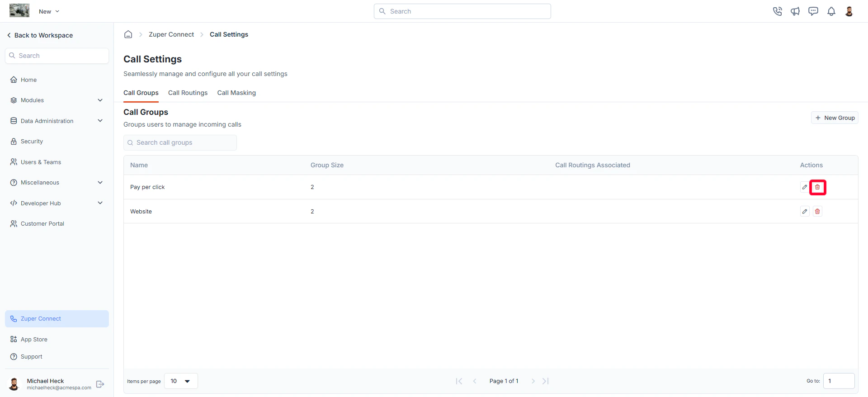Viewport: 868px width, 397px height.
Task: Open Support in sidebar
Action: coord(31,357)
